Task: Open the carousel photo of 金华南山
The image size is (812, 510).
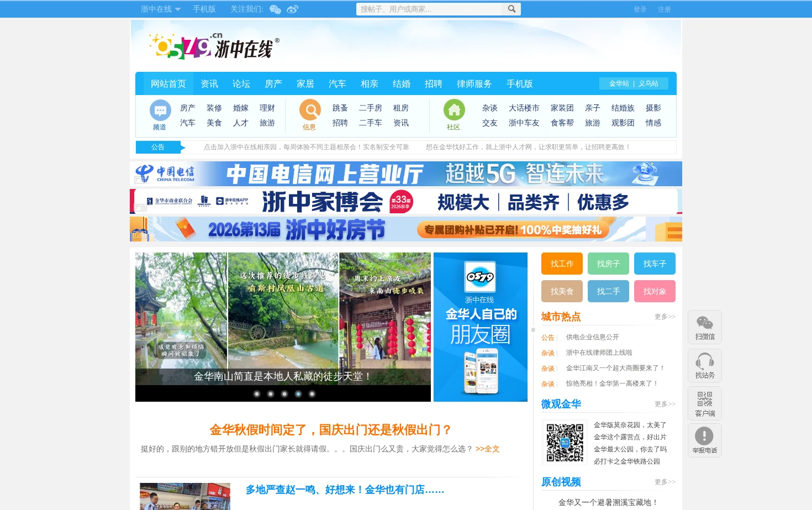Action: (x=283, y=319)
